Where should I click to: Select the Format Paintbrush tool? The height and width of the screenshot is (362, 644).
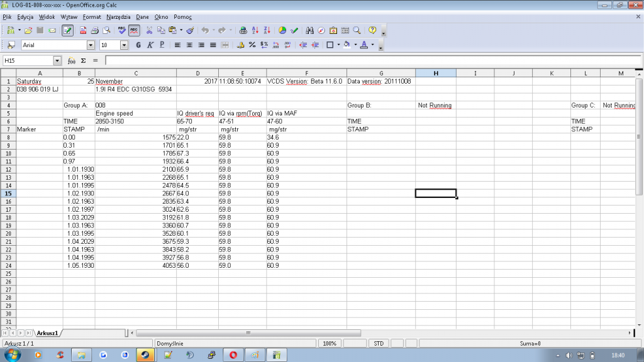point(190,30)
